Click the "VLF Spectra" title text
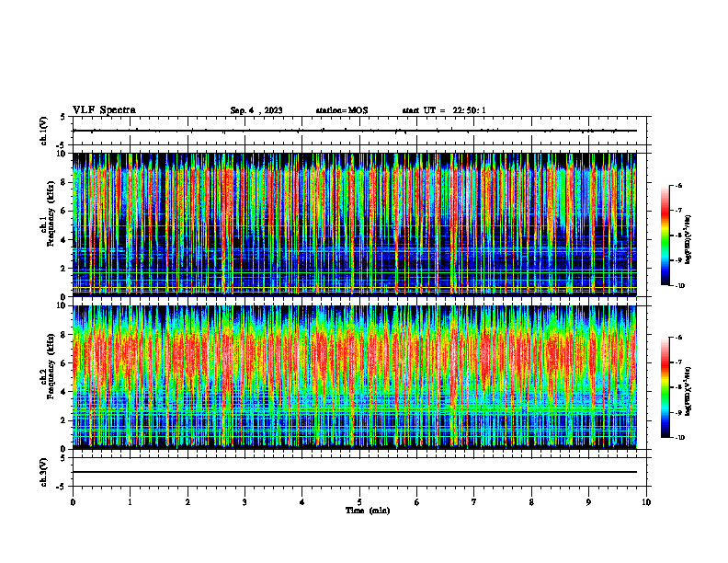728x563 pixels. (104, 110)
